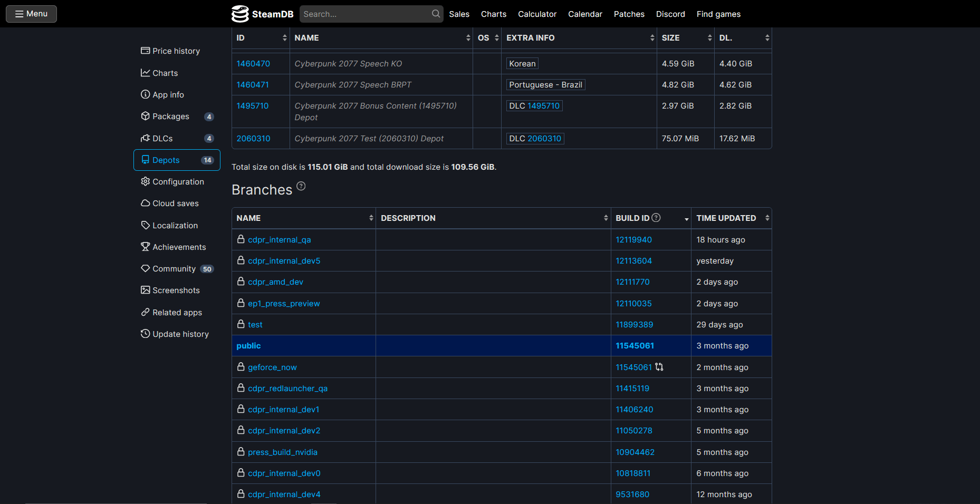The width and height of the screenshot is (980, 504).
Task: Sort depots by OS column
Action: click(x=487, y=38)
